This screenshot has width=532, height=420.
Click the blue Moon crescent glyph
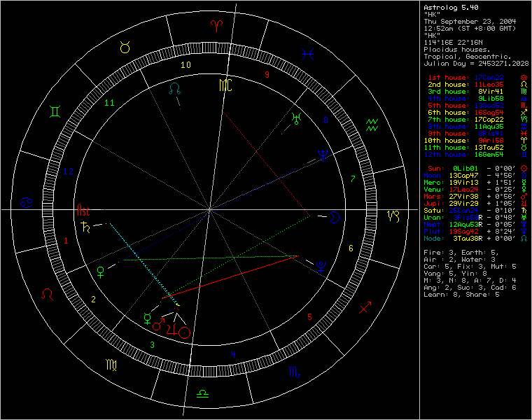(335, 217)
